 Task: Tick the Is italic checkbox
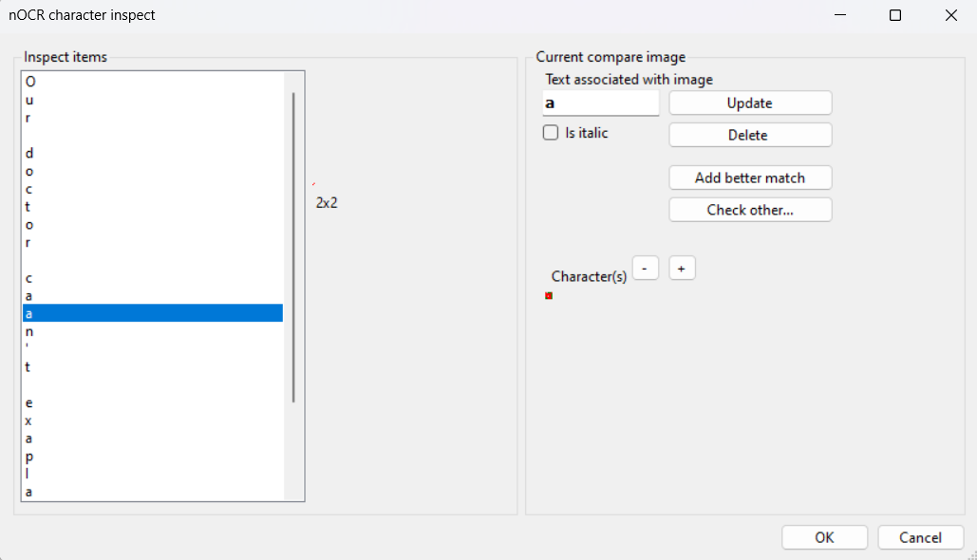[x=550, y=133]
